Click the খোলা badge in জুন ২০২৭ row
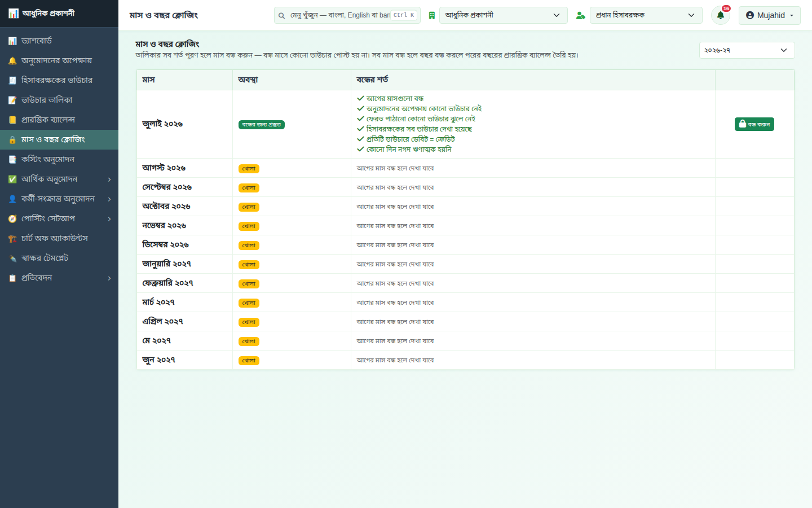This screenshot has width=812, height=508. click(x=249, y=361)
